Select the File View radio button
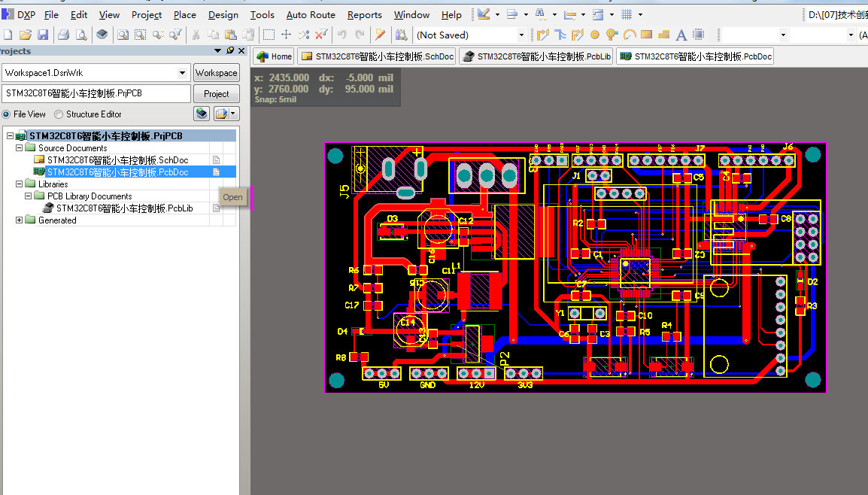 [x=7, y=114]
